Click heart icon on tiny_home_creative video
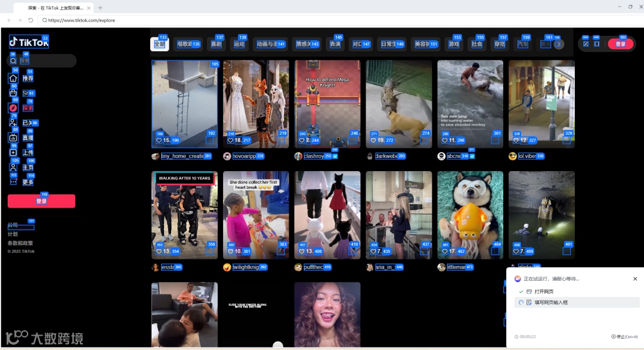This screenshot has width=644, height=350. click(x=159, y=141)
